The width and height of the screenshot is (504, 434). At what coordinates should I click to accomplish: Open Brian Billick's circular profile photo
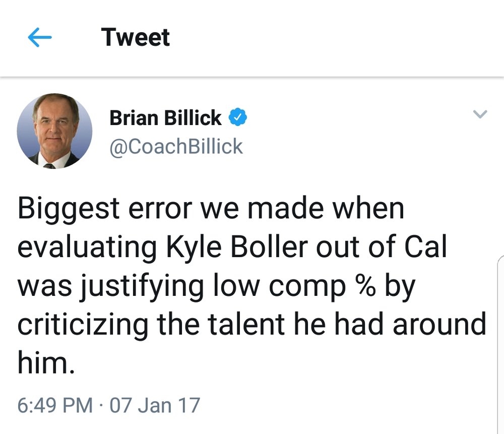(54, 131)
